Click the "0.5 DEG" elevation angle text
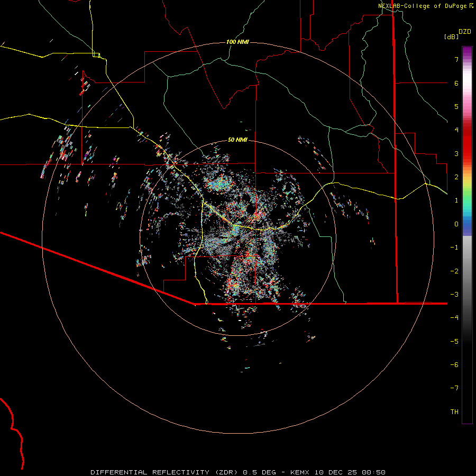The height and width of the screenshot is (476, 476). click(259, 472)
